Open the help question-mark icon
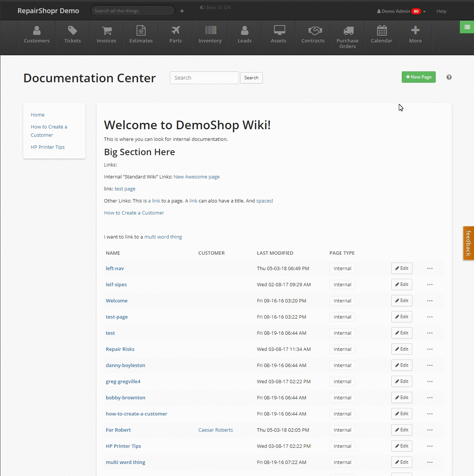This screenshot has height=476, width=474. [x=449, y=77]
